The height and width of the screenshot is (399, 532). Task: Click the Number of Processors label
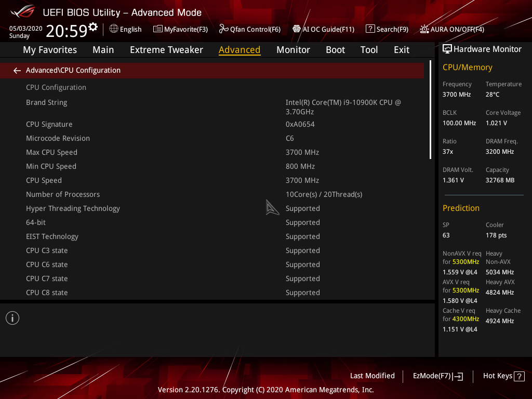pos(63,194)
